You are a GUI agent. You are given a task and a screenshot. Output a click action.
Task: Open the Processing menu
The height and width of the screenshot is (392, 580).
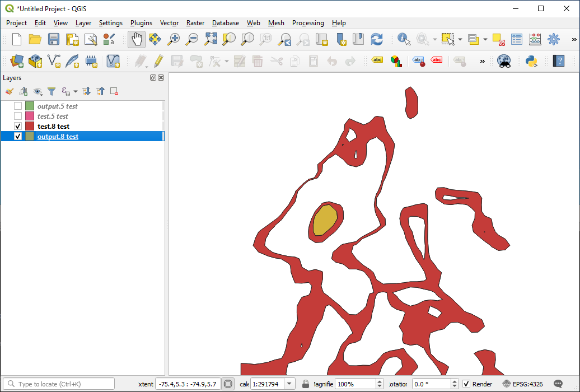pyautogui.click(x=308, y=23)
